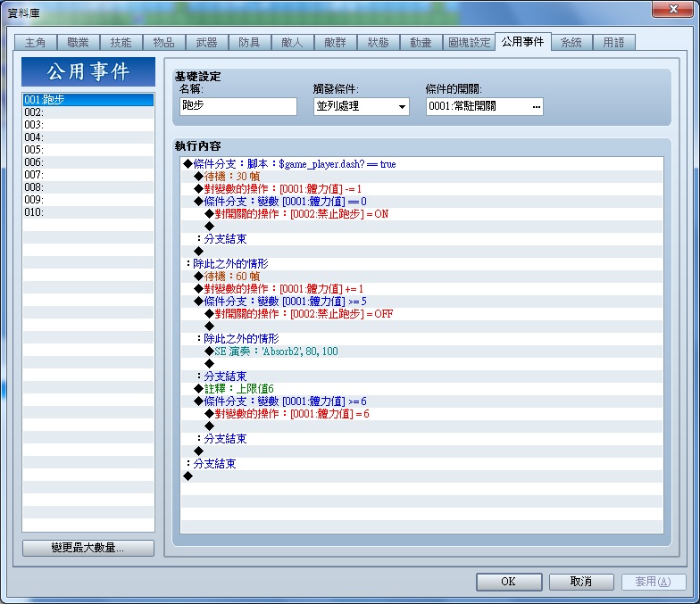Select common event slot 009

pyautogui.click(x=88, y=200)
